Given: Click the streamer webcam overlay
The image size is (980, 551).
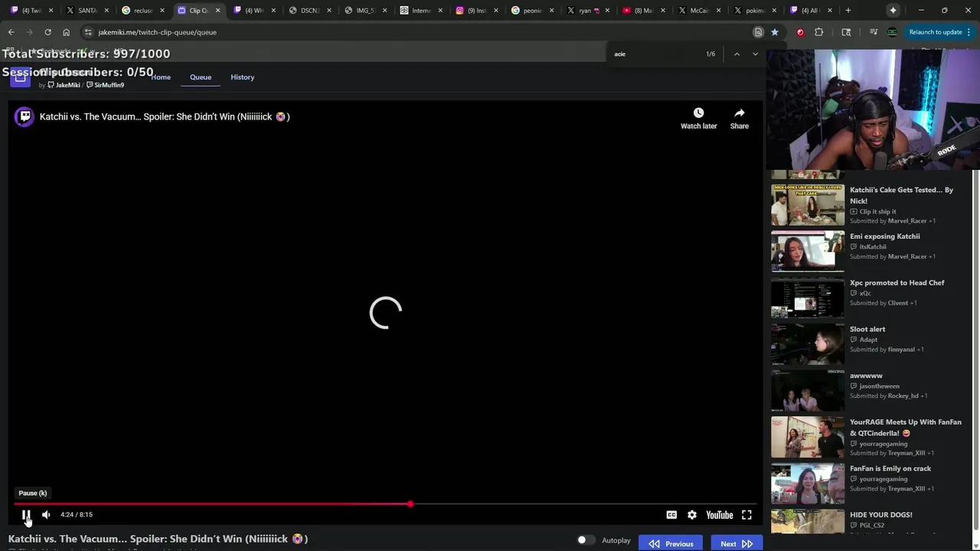Looking at the screenshot, I should point(874,109).
